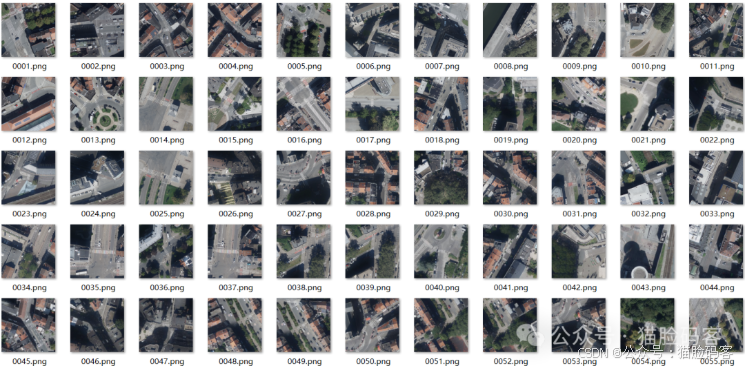This screenshot has width=745, height=366.
Task: Click the file name 0048.png
Action: tap(235, 362)
